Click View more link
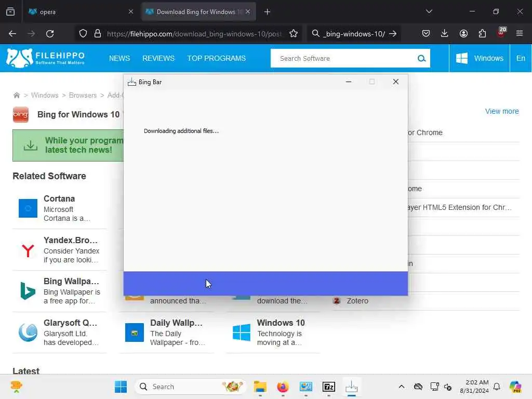Screen dimensions: 532x399 pyautogui.click(x=502, y=111)
